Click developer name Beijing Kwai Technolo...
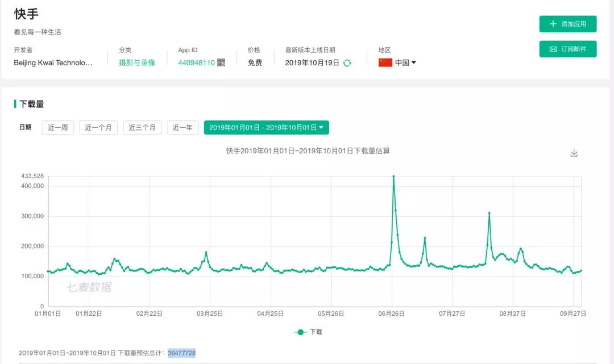614x364 pixels. (x=53, y=62)
